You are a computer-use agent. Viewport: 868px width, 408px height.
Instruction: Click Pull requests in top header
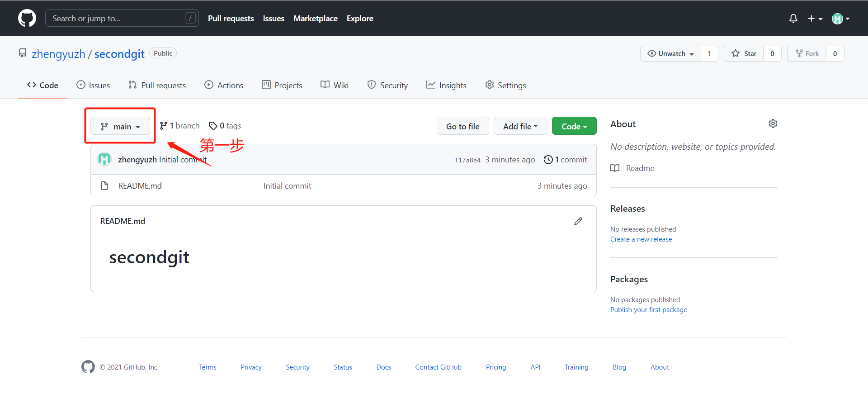(x=231, y=19)
